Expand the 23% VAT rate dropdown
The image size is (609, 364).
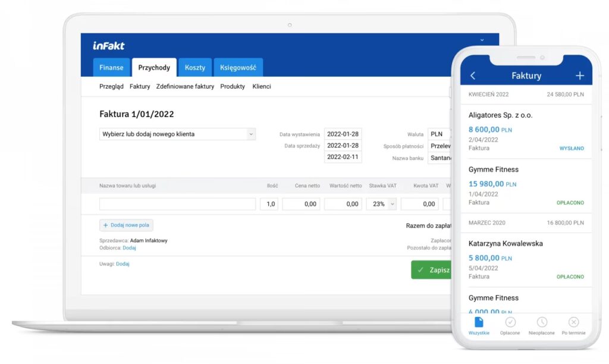click(382, 204)
